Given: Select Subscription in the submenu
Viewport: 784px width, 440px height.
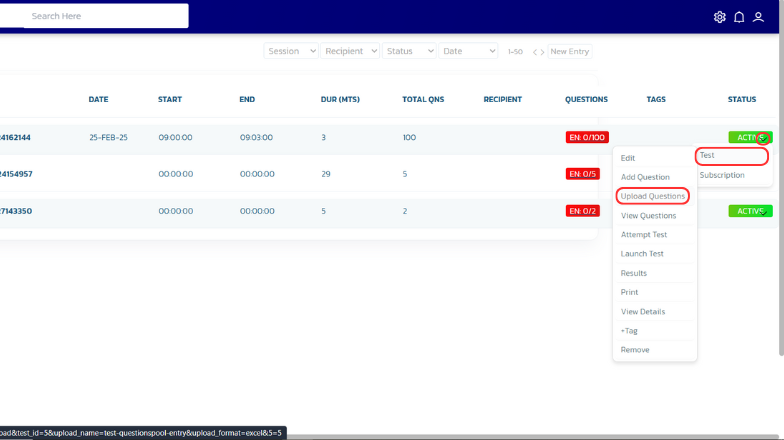Looking at the screenshot, I should 722,175.
